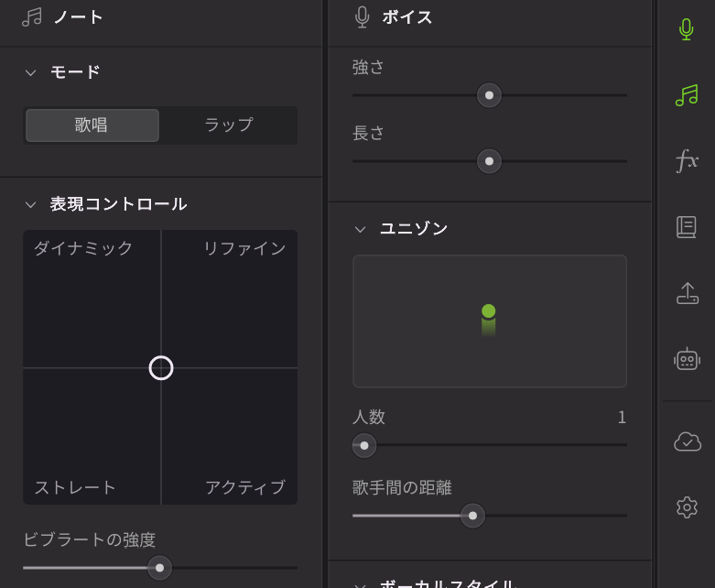Screen dimensions: 715x588
Task: Click the 歌手間の距離 slider handle
Action: coord(472,516)
